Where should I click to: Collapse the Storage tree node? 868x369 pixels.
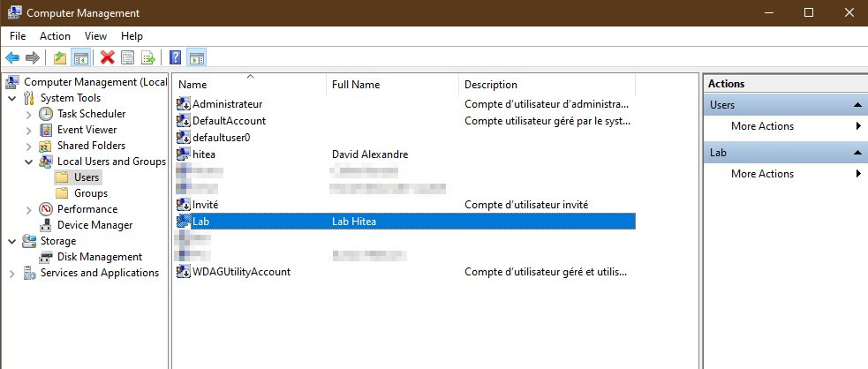12,241
